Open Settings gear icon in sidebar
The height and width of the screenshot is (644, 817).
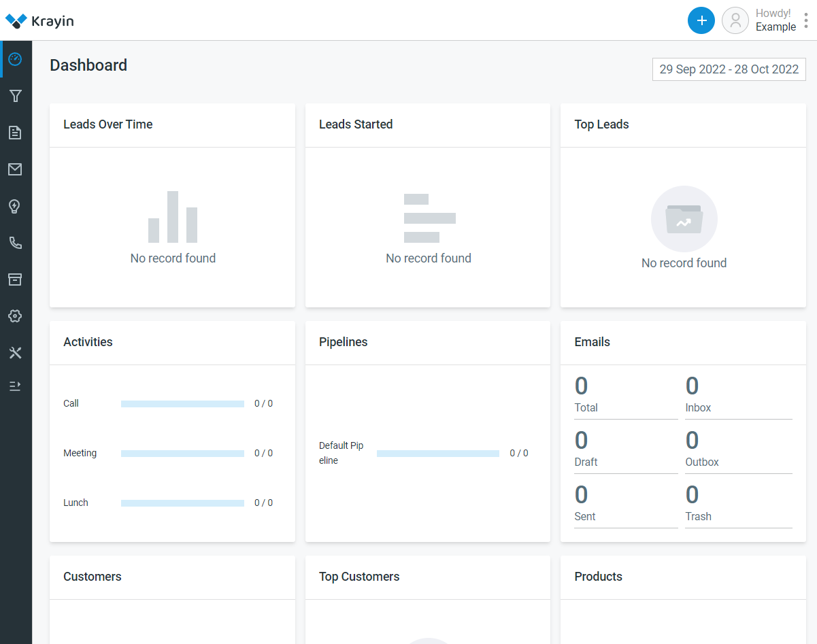[15, 316]
